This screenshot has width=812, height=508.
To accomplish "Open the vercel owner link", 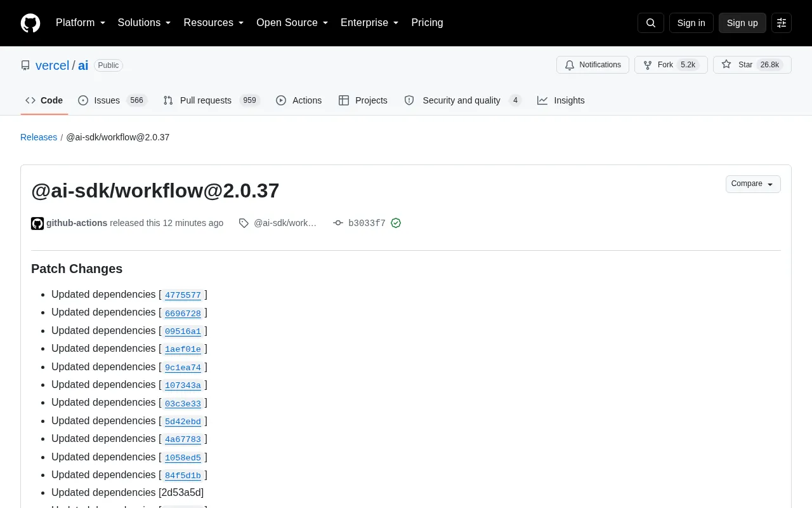I will 52,65.
